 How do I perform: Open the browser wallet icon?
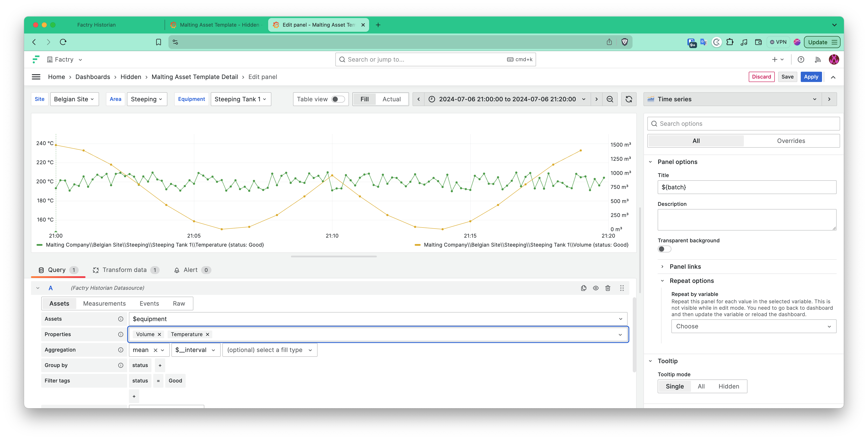pos(758,42)
